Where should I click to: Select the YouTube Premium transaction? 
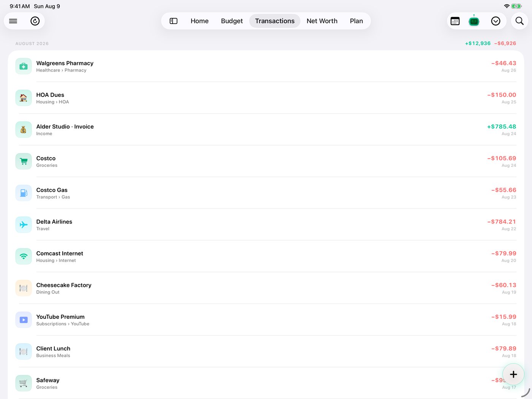[x=266, y=320]
